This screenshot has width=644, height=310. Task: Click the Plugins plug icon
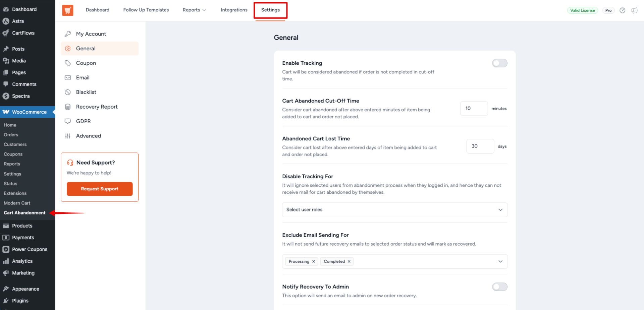click(6, 301)
